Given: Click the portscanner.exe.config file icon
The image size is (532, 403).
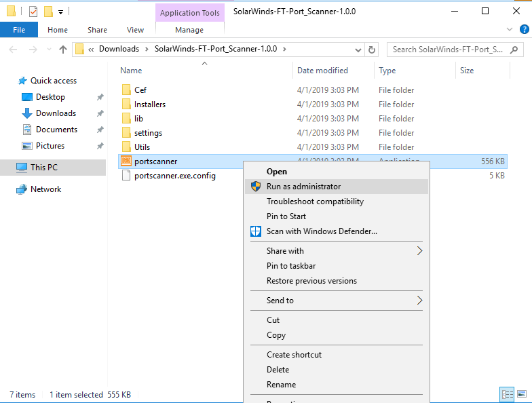Looking at the screenshot, I should (x=126, y=175).
